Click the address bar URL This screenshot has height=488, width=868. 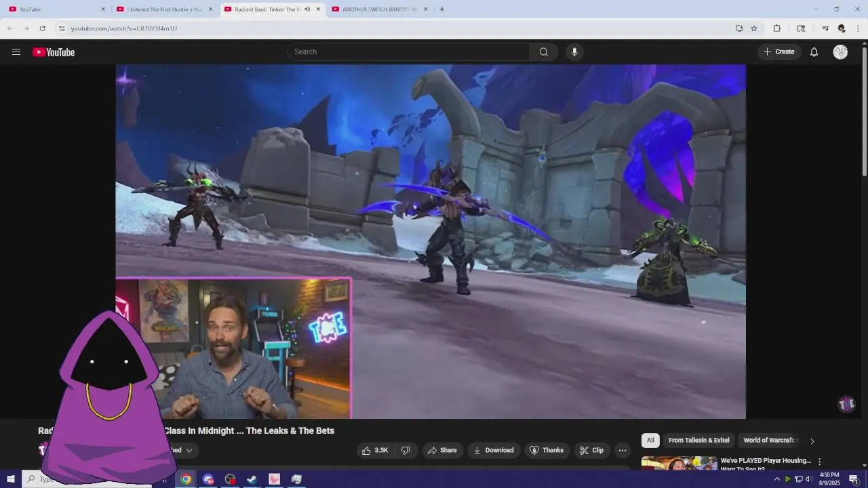[x=124, y=28]
